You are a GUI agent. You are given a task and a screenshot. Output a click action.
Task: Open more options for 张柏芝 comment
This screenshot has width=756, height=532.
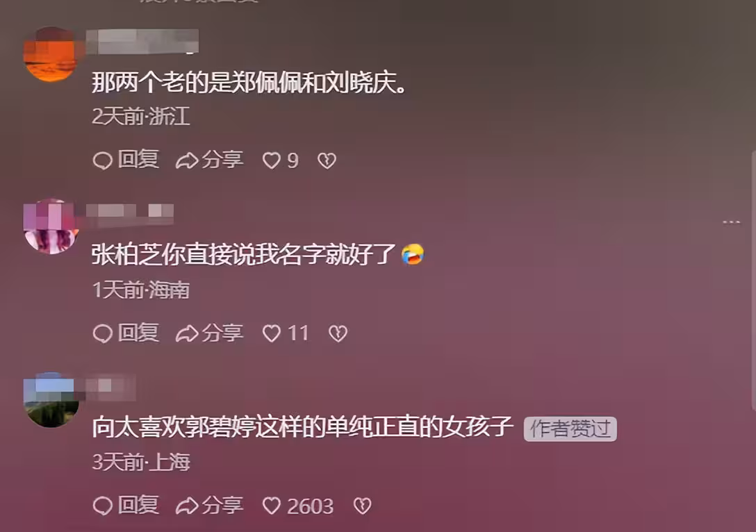pyautogui.click(x=731, y=222)
